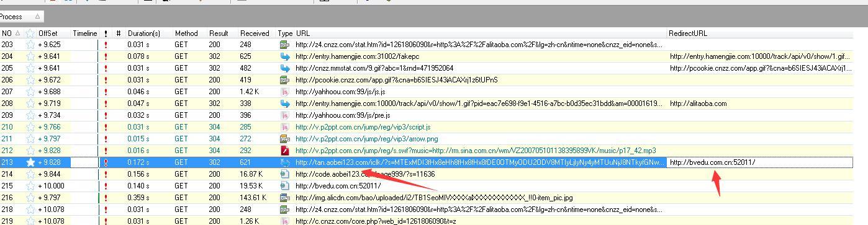
Task: Click redirect arrow icon in row 208
Action: coord(285,104)
